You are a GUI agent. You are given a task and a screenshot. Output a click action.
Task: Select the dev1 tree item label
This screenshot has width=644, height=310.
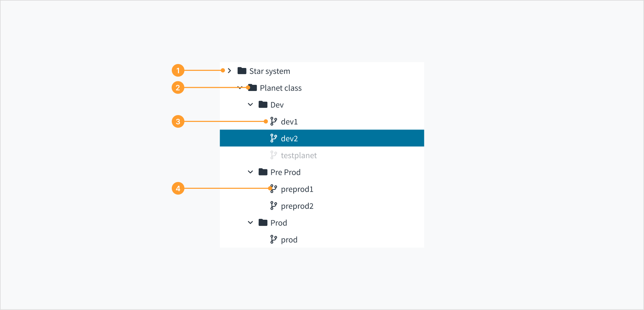[x=289, y=122]
